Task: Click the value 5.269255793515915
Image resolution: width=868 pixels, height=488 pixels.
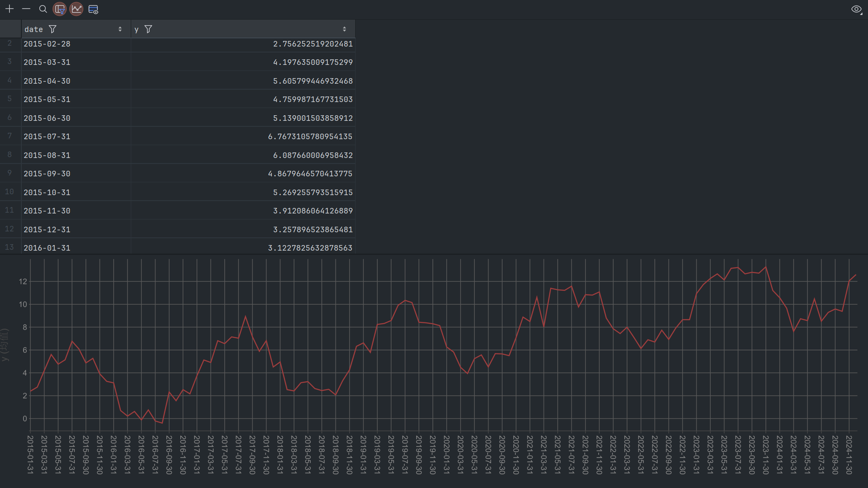Action: coord(313,193)
